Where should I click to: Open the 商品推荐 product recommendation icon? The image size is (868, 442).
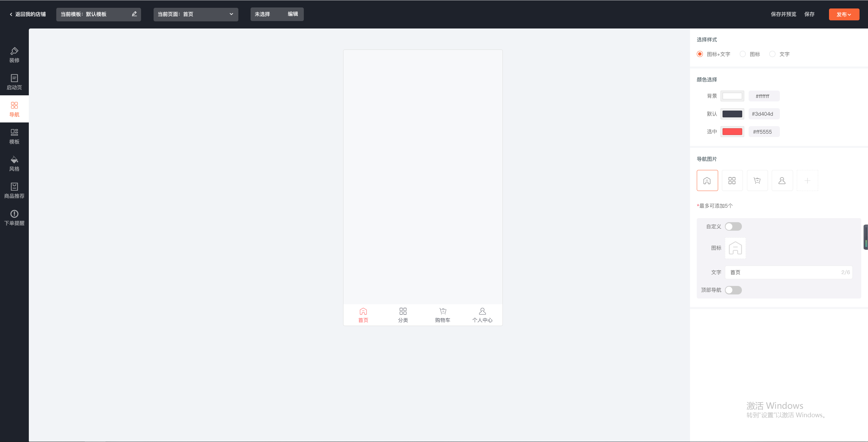[14, 190]
